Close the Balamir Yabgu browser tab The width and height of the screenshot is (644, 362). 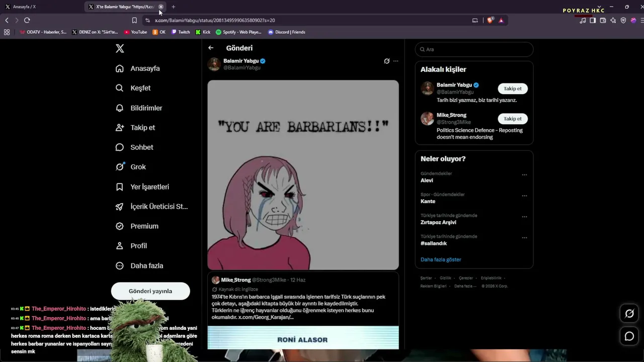pos(161,7)
